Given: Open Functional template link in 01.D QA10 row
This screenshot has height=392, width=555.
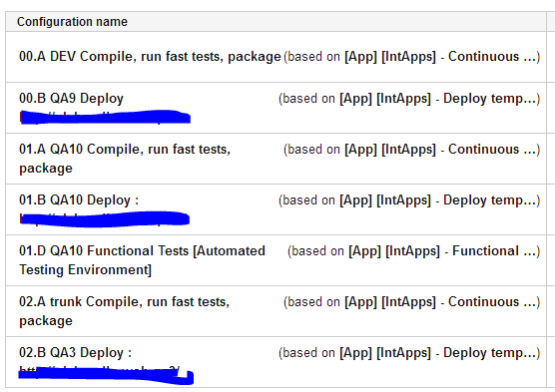Looking at the screenshot, I should click(442, 251).
